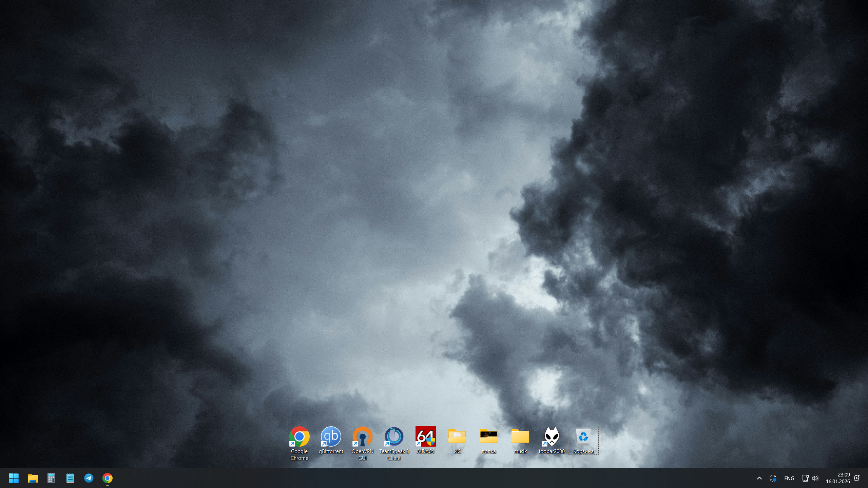The height and width of the screenshot is (488, 868).
Task: Expand the hidden system tray icons
Action: [759, 478]
